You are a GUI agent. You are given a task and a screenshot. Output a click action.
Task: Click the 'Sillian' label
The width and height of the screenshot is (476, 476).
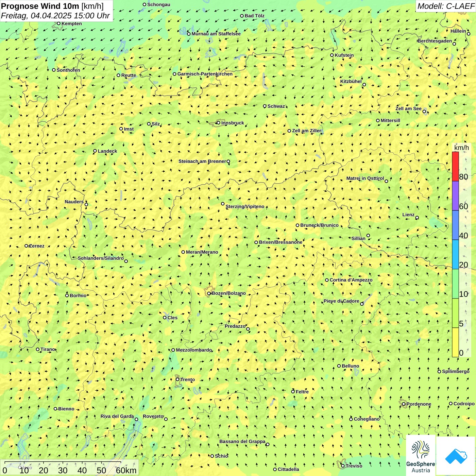(358, 238)
